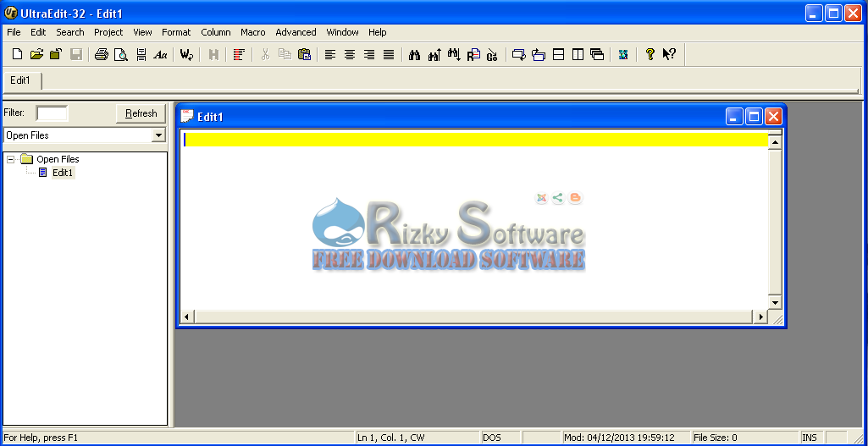Open the Project menu
Image resolution: width=868 pixels, height=446 pixels.
coord(108,32)
